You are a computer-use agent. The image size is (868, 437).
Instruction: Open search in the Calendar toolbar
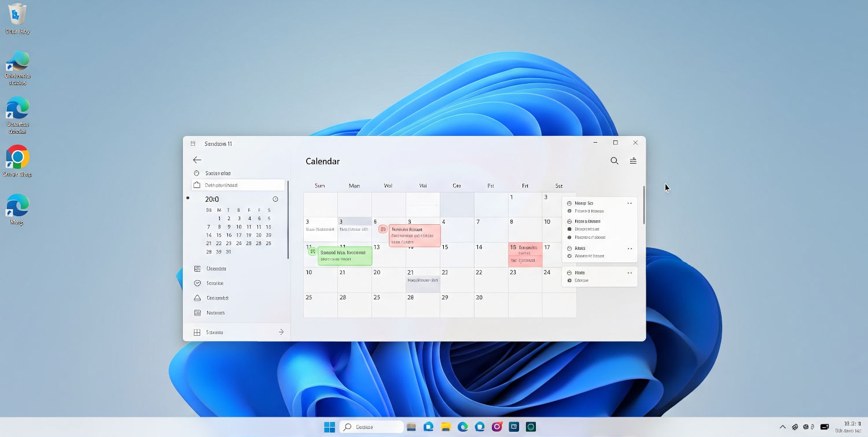coord(614,161)
